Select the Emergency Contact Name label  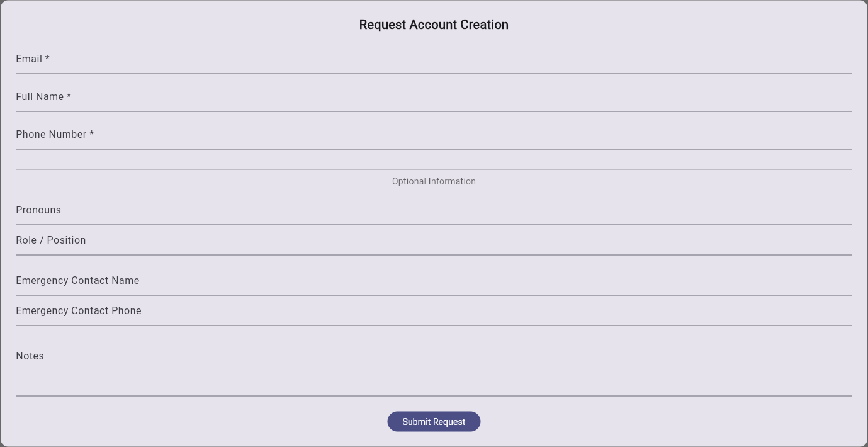click(x=77, y=280)
